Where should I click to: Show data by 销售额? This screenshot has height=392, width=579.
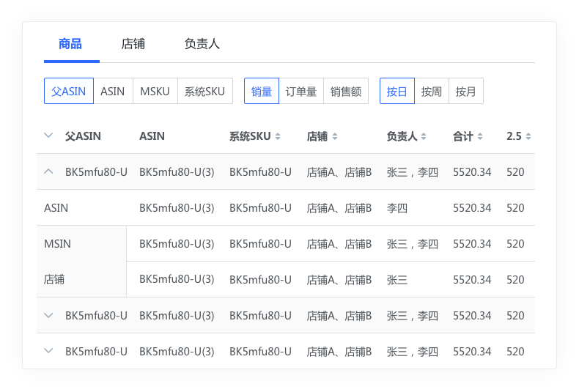coord(345,92)
